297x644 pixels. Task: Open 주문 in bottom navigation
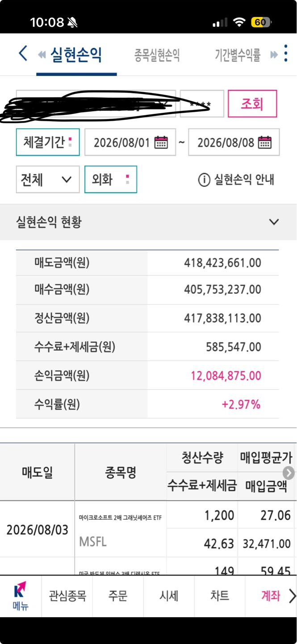pos(118,596)
